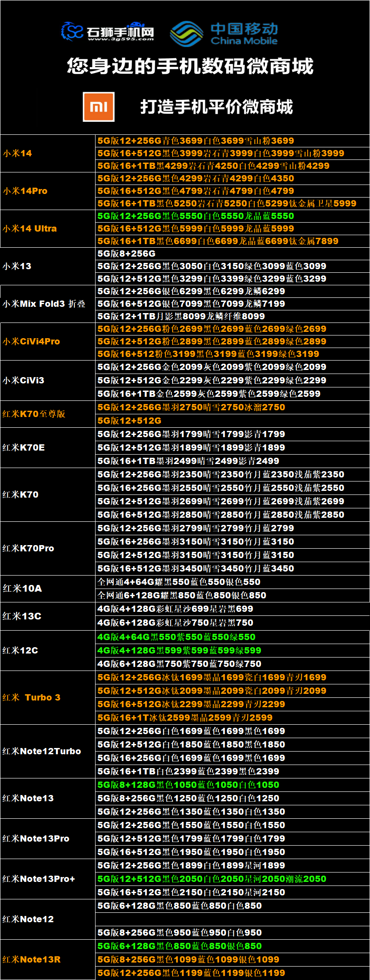Screen dimensions: 370x980
Task: Click row 5G版6+128G黑色850蓝色850白色850
Action: coord(232,906)
